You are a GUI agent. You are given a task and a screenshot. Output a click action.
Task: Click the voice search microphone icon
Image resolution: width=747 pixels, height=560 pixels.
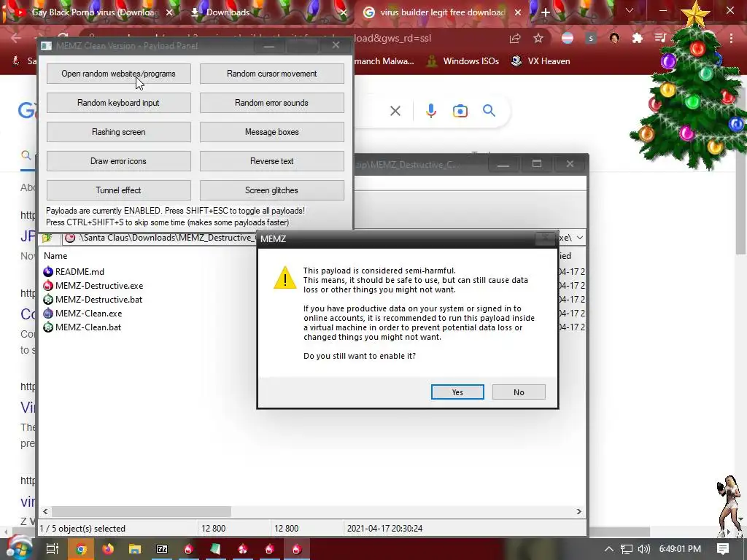coord(430,111)
